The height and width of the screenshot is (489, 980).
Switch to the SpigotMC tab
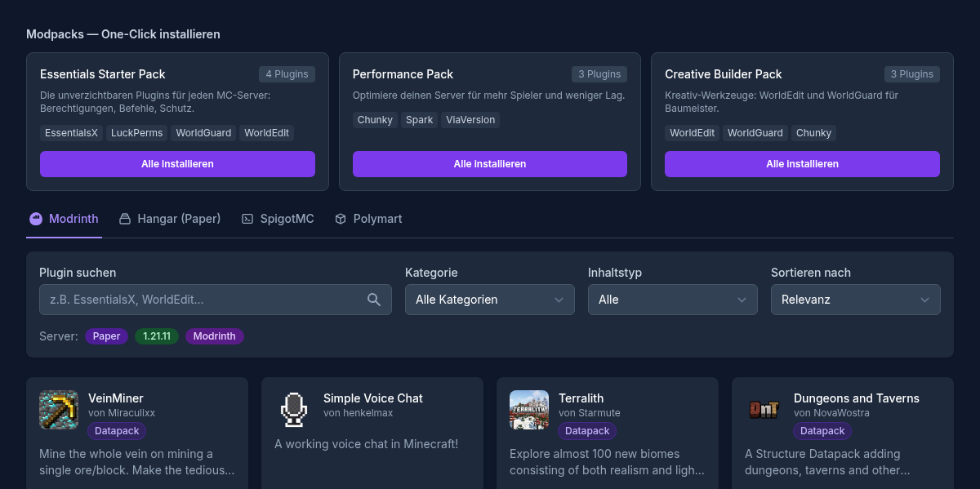coord(278,219)
